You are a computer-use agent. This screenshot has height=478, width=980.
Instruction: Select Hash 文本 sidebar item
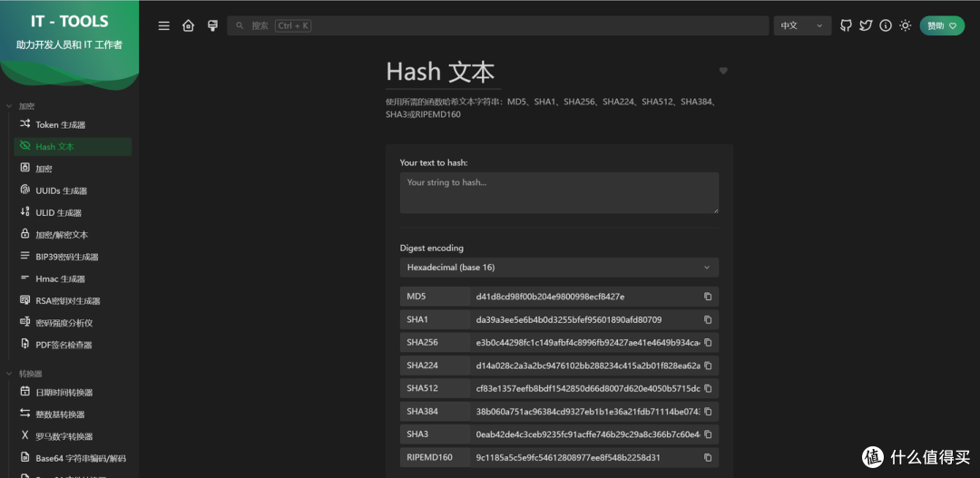(73, 147)
